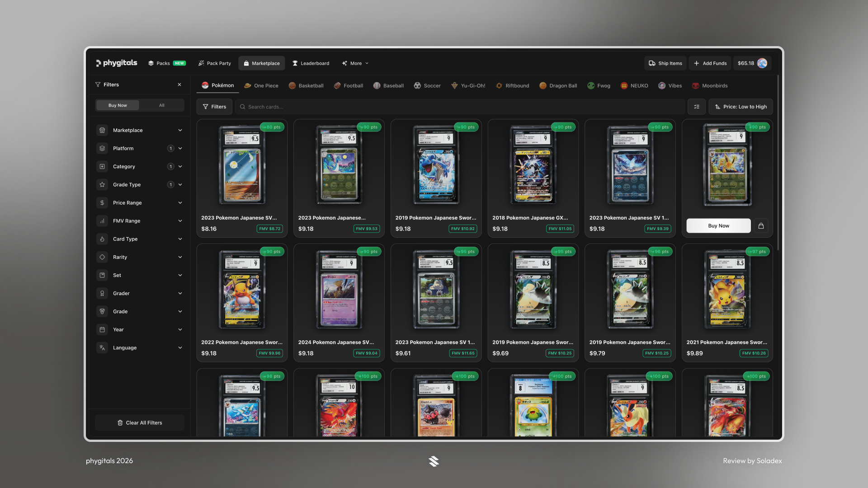868x488 pixels.
Task: Click the Add Funds button
Action: click(x=710, y=63)
